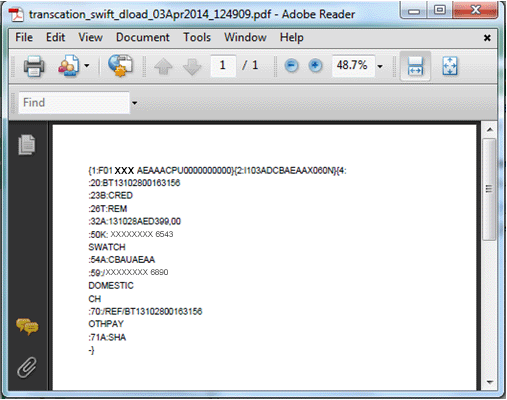Click the globe share/web conference icon

pyautogui.click(x=120, y=65)
